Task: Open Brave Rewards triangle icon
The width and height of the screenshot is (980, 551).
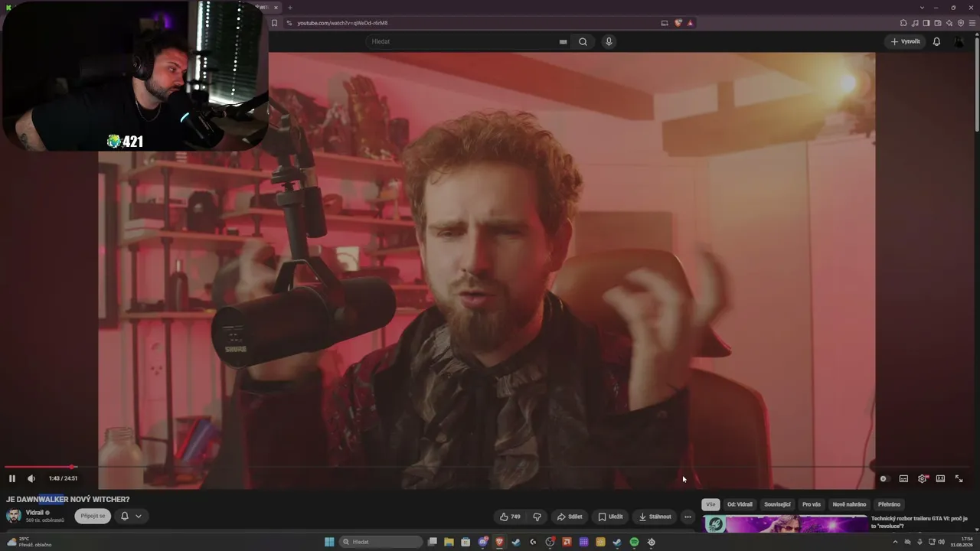Action: tap(690, 23)
